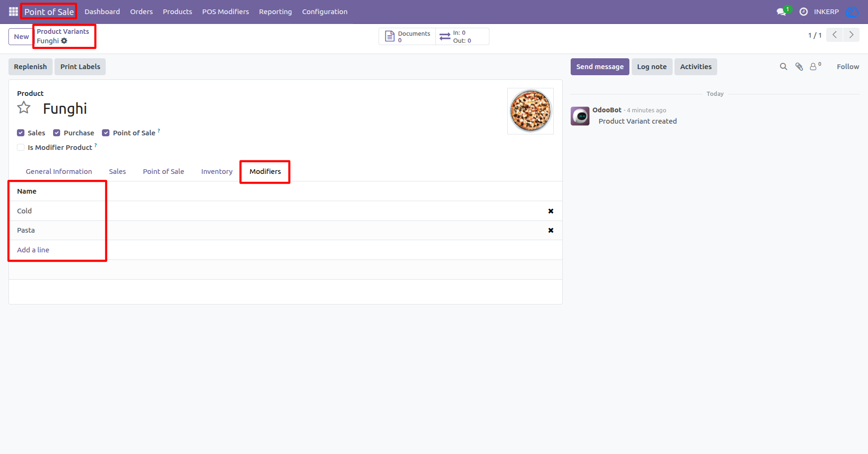Open the Configuration menu

(x=325, y=12)
